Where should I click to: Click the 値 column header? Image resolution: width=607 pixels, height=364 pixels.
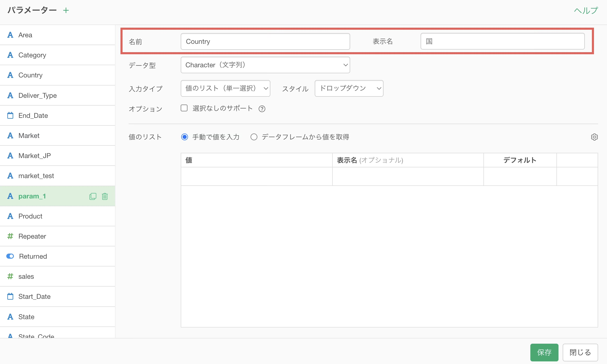[x=257, y=160]
